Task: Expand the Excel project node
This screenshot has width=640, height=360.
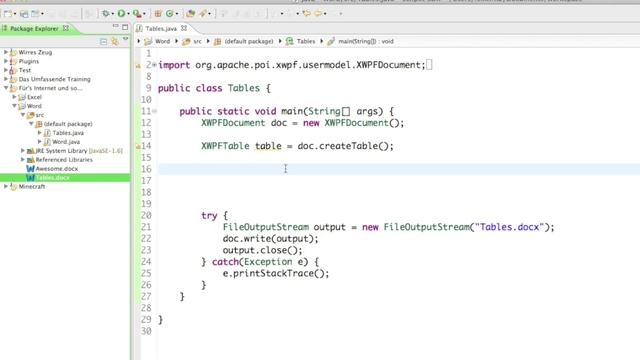Action: pos(14,97)
